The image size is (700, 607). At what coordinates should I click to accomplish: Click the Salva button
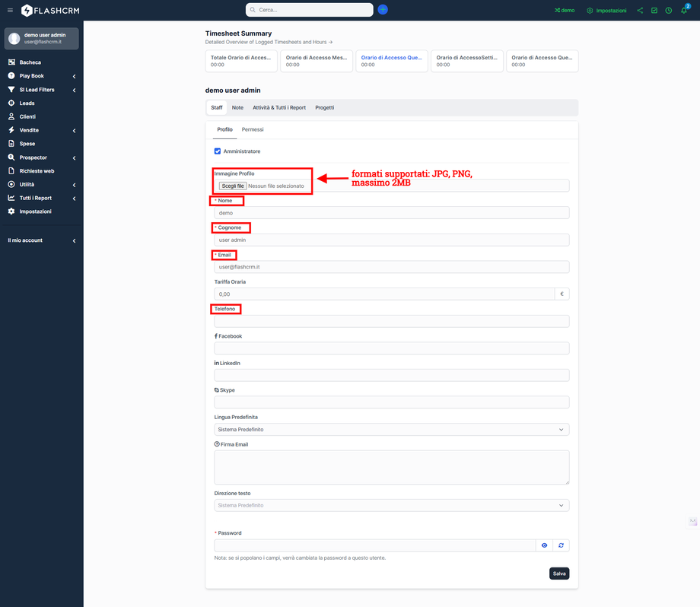click(559, 574)
